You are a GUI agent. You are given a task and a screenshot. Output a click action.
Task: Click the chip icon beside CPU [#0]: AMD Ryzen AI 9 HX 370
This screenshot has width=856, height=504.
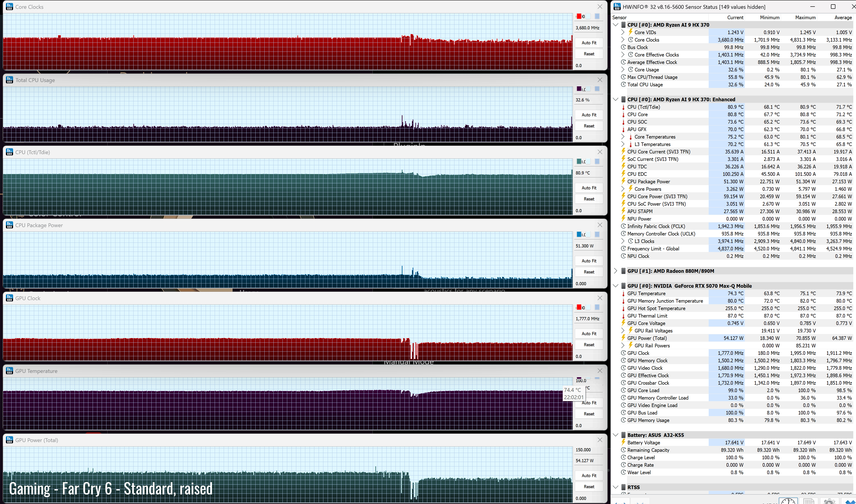pos(623,25)
